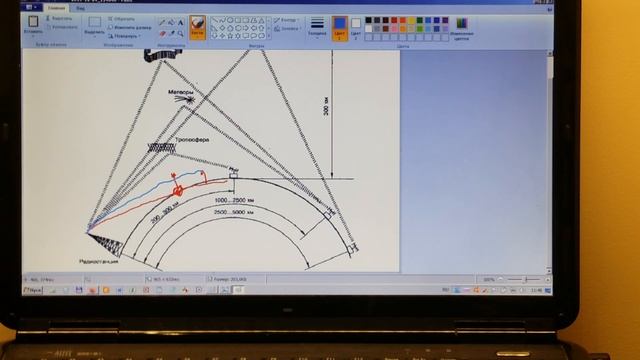Click scrollbar down arrow at canvas bottom right
The height and width of the screenshot is (360, 640).
click(x=549, y=270)
